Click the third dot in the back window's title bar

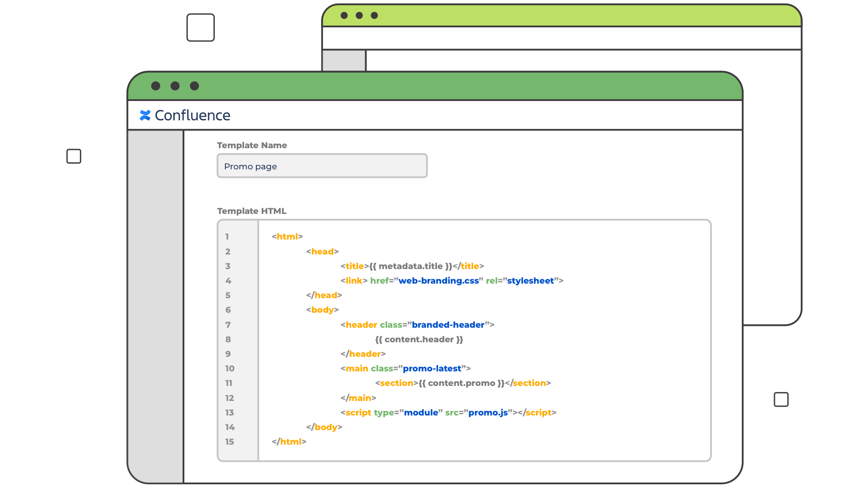pyautogui.click(x=374, y=15)
